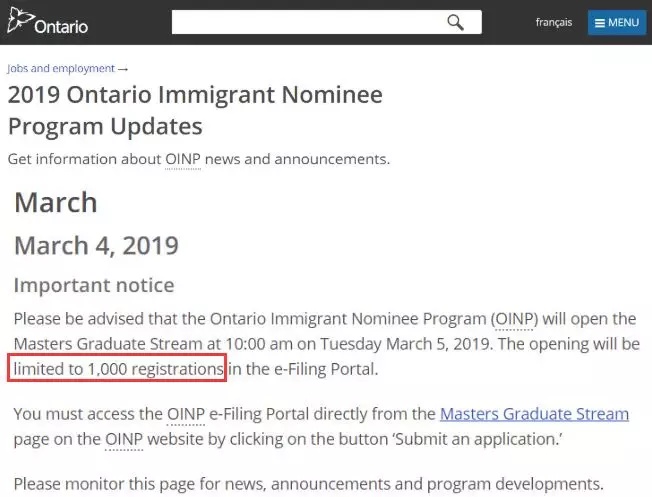Click the hamburger icon inside MENU
This screenshot has height=497, width=652.
[599, 22]
